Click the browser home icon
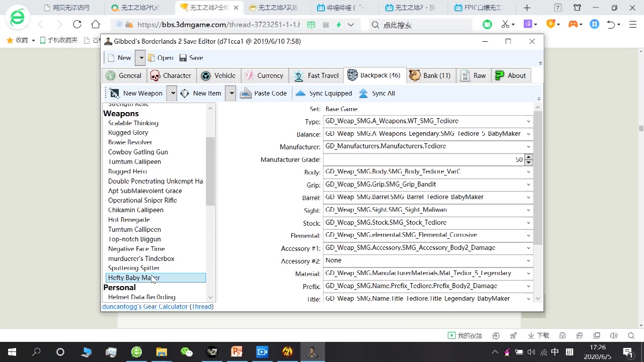 coord(96,24)
